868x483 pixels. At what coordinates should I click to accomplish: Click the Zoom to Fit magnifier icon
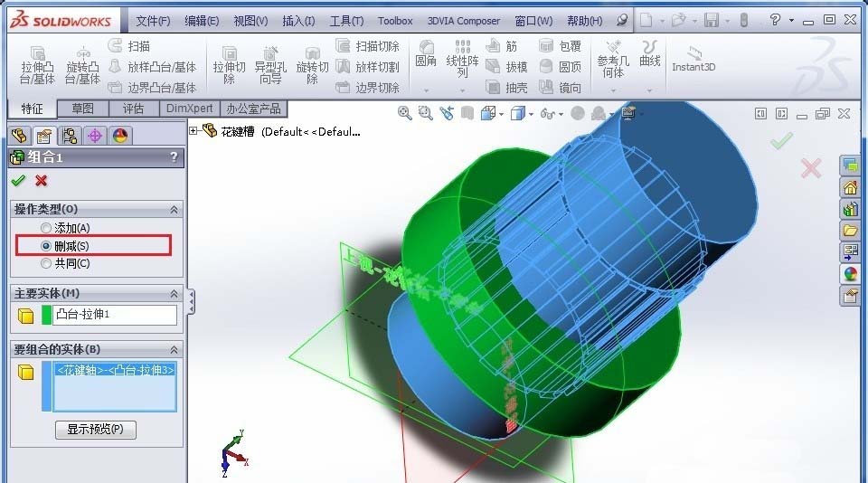tap(405, 114)
